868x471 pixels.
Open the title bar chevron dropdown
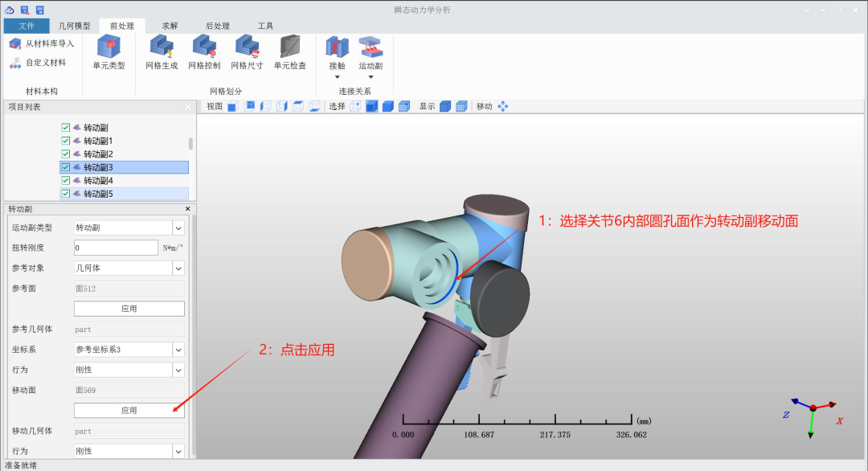pos(806,10)
